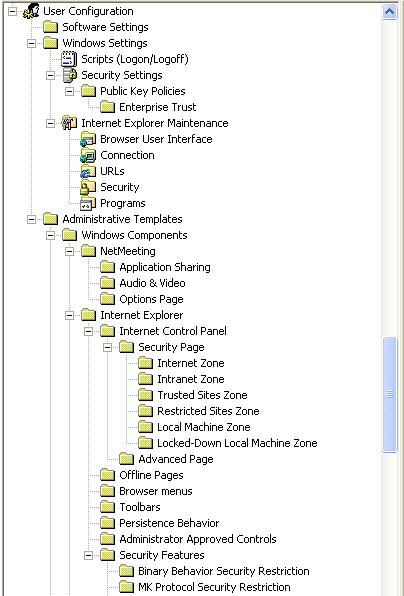Open the Restricted Sites Zone folder
The width and height of the screenshot is (404, 596).
(208, 411)
